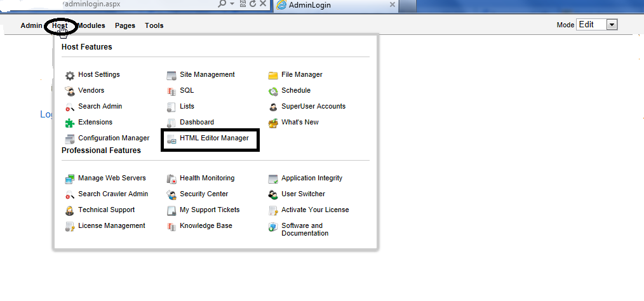Select the Schedule clock icon
644x301 pixels.
coord(273,91)
